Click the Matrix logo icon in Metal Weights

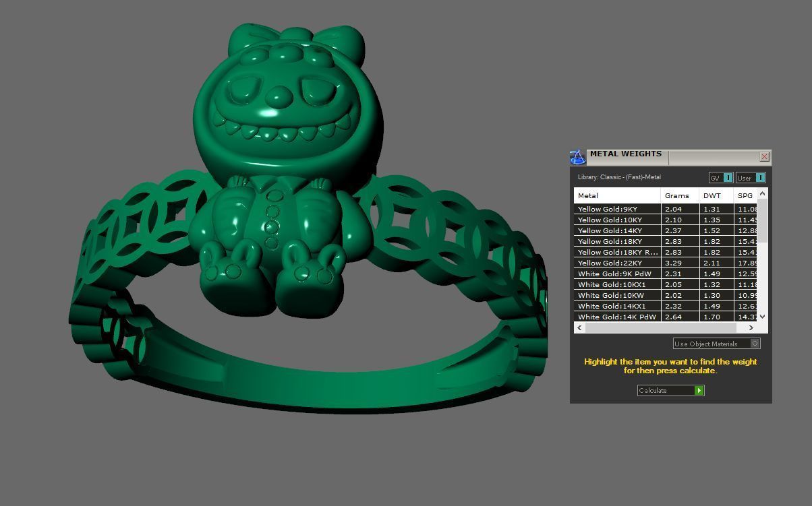point(578,158)
